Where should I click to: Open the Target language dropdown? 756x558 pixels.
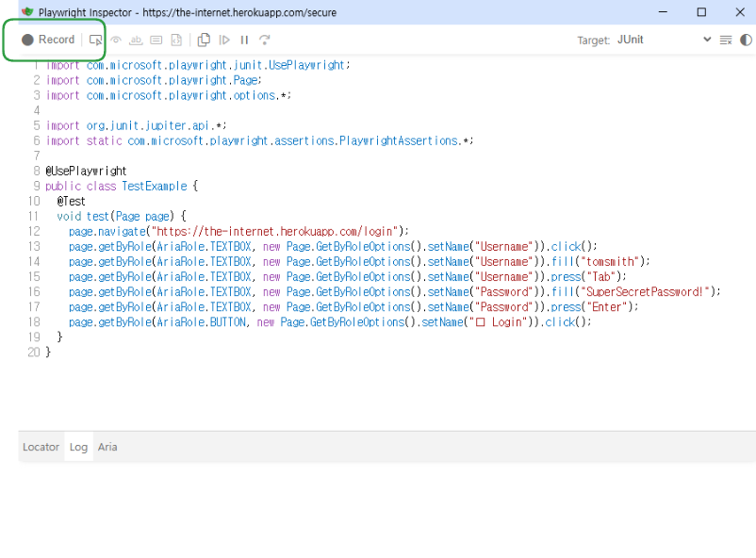click(664, 40)
